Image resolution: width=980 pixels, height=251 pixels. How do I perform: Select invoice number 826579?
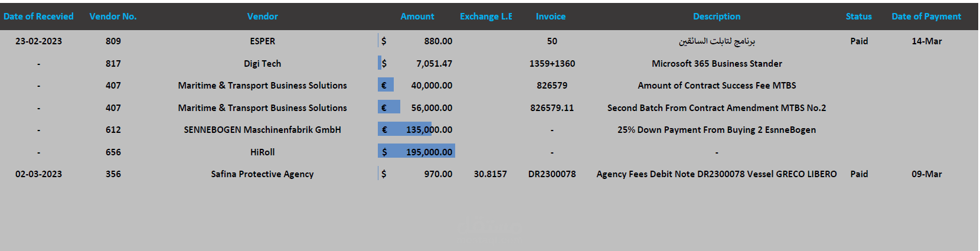[552, 86]
